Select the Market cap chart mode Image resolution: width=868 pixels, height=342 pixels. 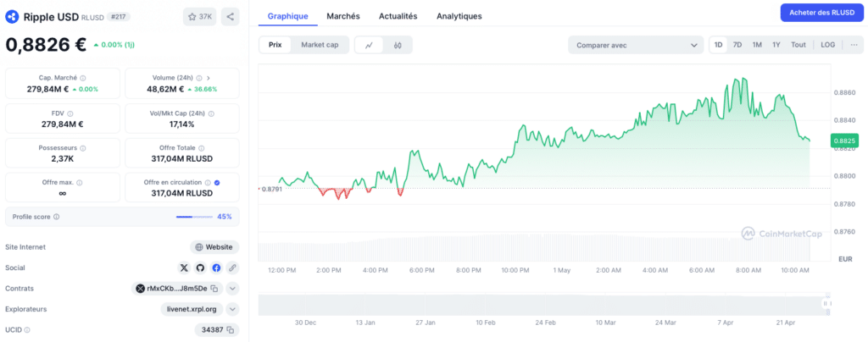[x=320, y=46]
